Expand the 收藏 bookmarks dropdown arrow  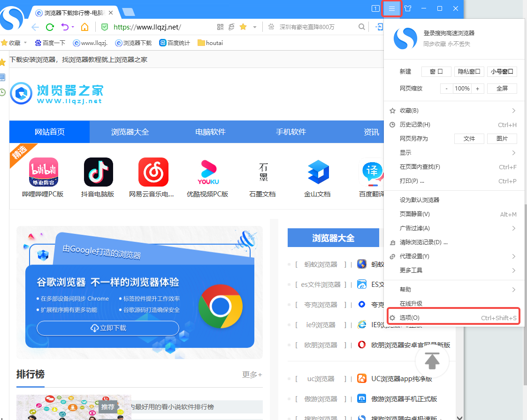(25, 43)
